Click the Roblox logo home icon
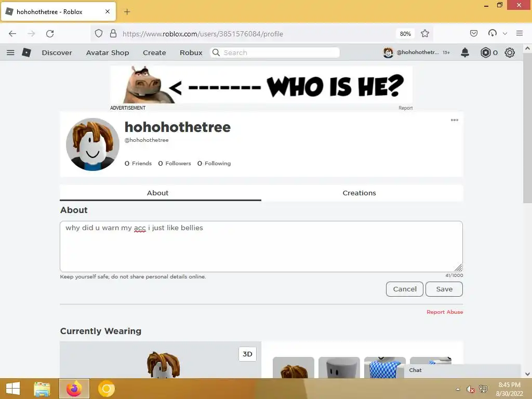This screenshot has height=399, width=532. pyautogui.click(x=26, y=52)
